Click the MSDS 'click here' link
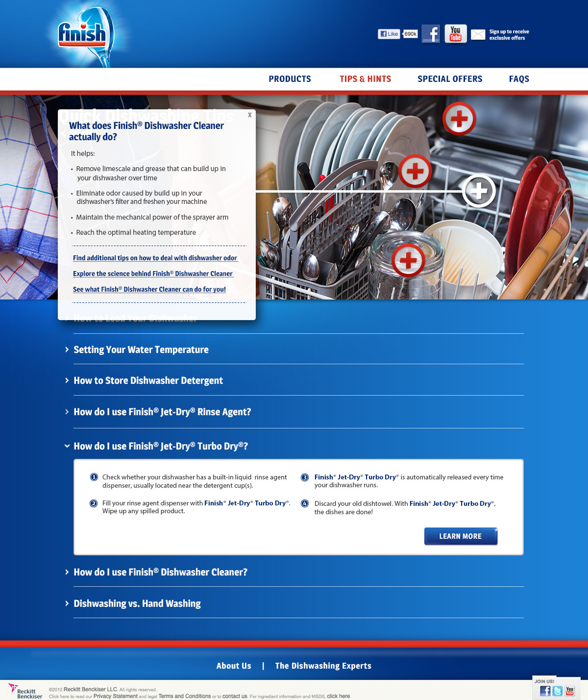 point(339,696)
